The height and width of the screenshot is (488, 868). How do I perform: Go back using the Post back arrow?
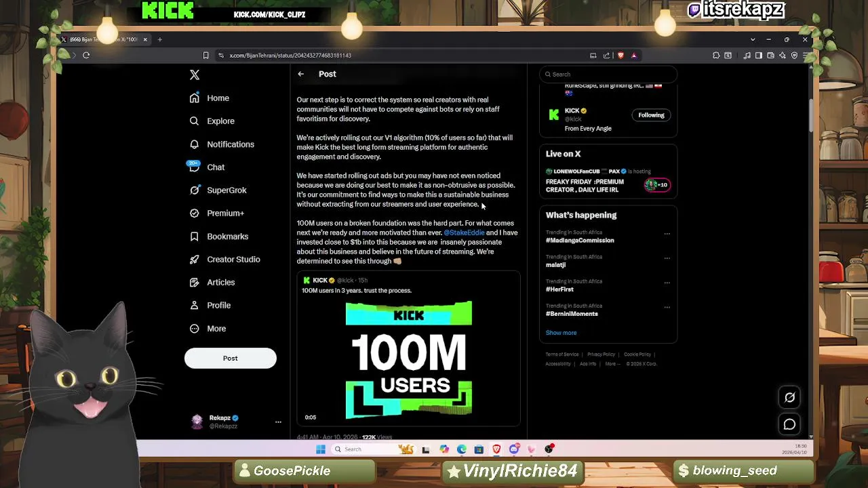pos(300,74)
